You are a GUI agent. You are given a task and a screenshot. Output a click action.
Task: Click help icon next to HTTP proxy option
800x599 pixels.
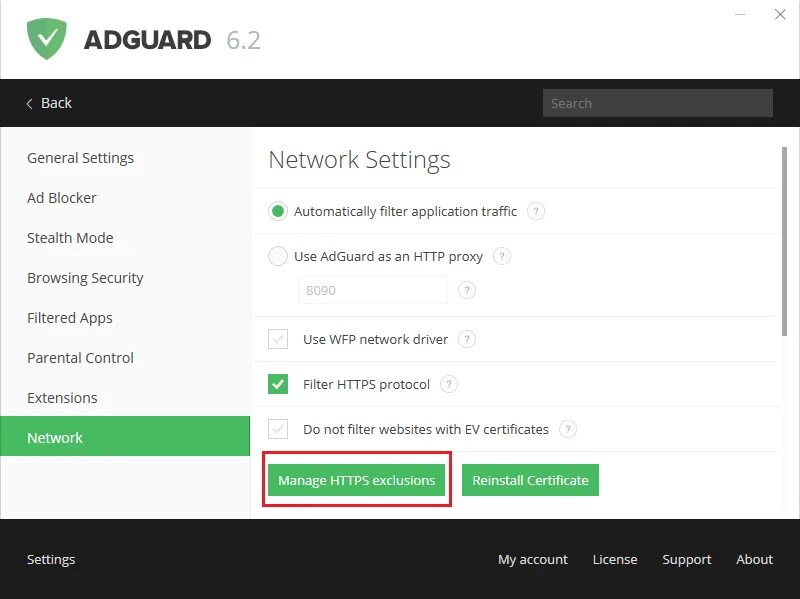coord(502,256)
